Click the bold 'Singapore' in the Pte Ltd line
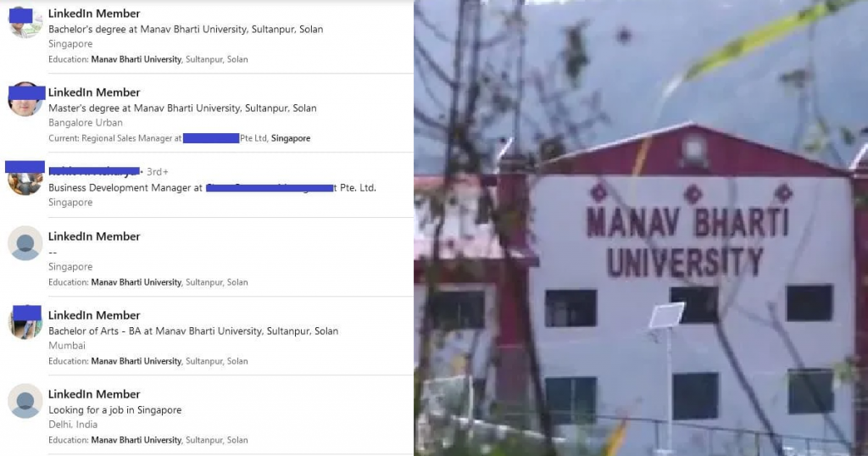The width and height of the screenshot is (868, 456). coord(291,138)
